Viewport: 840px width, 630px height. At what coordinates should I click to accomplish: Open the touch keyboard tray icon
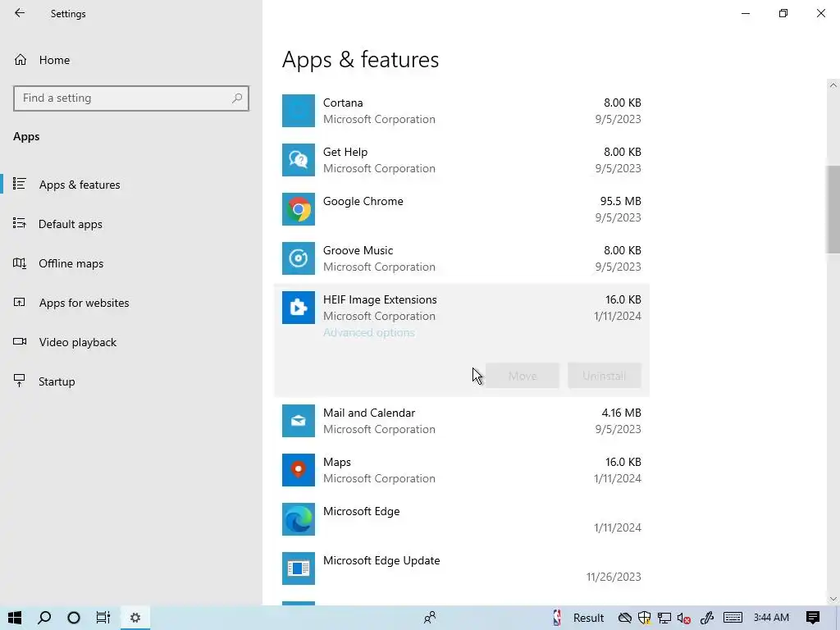coord(733,618)
